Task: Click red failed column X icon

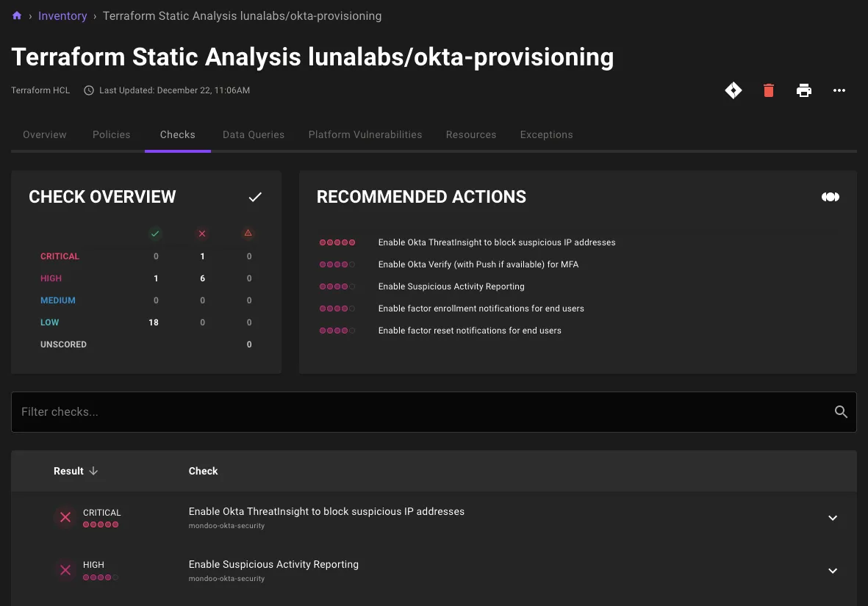Action: (x=202, y=234)
